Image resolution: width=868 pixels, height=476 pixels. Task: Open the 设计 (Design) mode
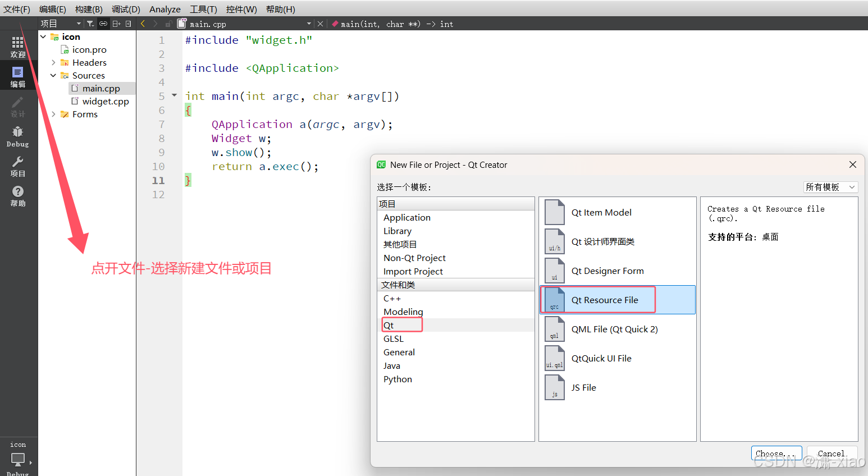click(x=18, y=106)
